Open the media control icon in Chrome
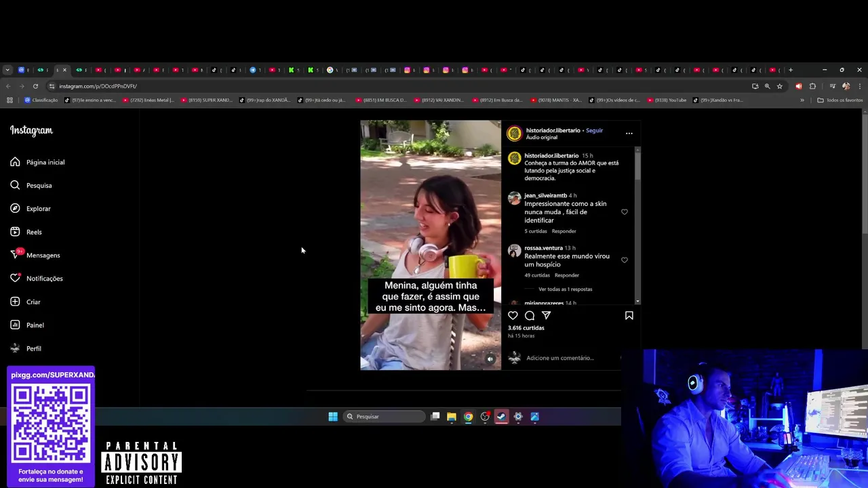 tap(832, 86)
